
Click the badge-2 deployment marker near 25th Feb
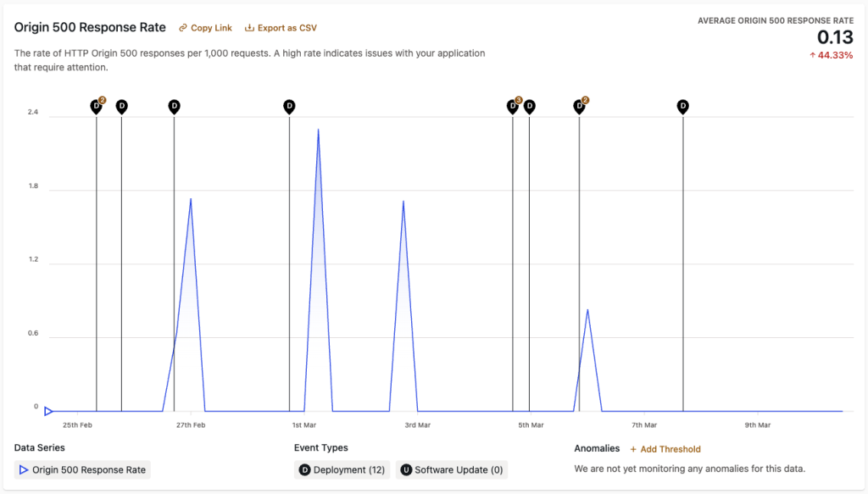click(97, 107)
